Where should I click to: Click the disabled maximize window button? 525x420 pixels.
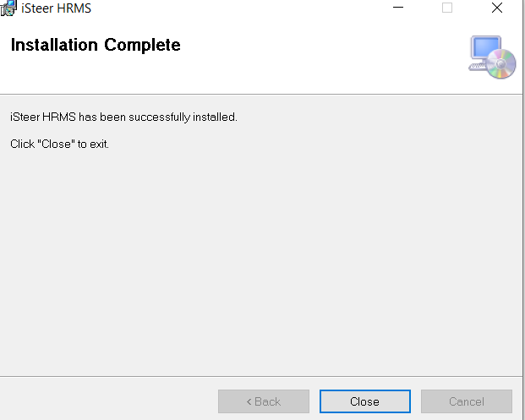pyautogui.click(x=447, y=8)
